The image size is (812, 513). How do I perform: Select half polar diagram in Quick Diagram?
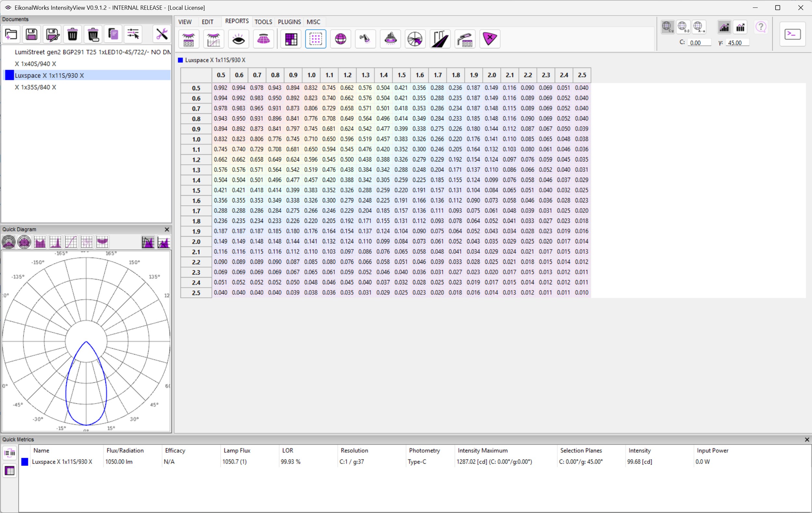click(9, 242)
